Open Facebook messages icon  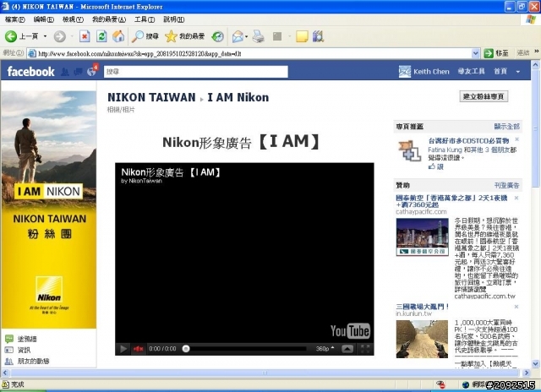79,72
